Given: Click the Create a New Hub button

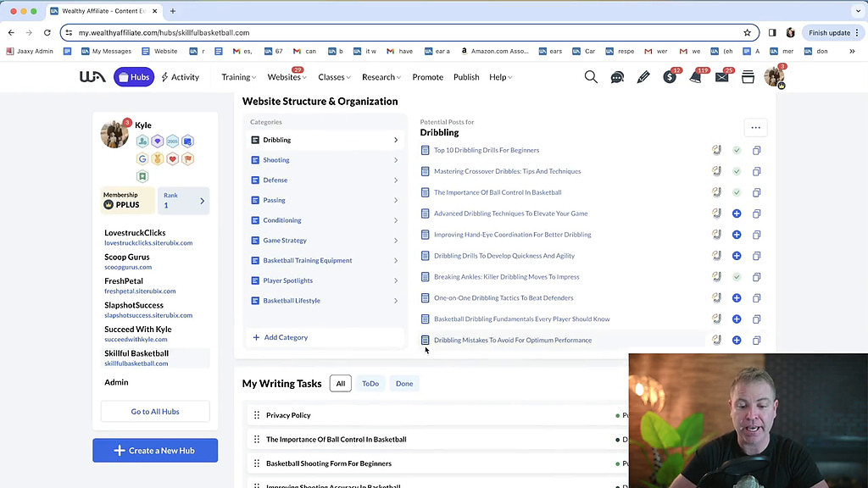Looking at the screenshot, I should [155, 450].
